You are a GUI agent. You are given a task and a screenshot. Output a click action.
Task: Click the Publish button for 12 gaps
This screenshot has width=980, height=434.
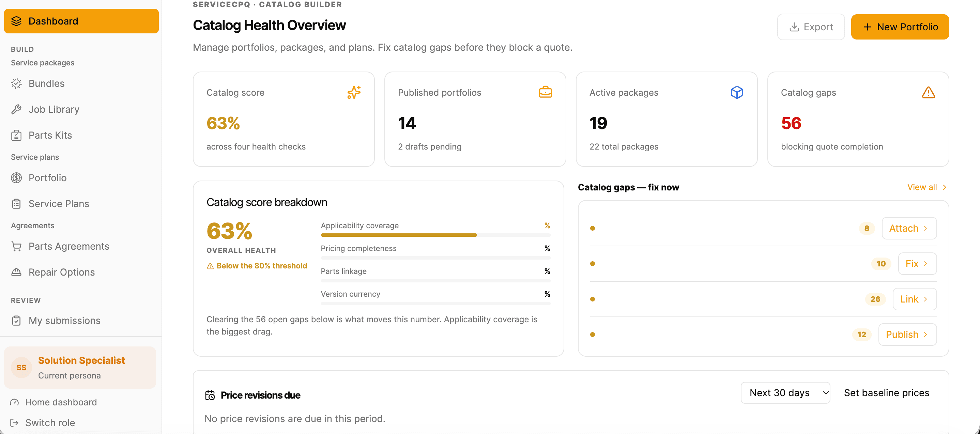pyautogui.click(x=907, y=335)
